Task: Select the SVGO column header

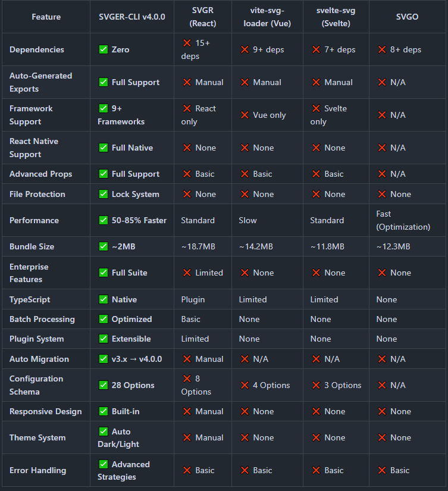Action: [x=407, y=17]
